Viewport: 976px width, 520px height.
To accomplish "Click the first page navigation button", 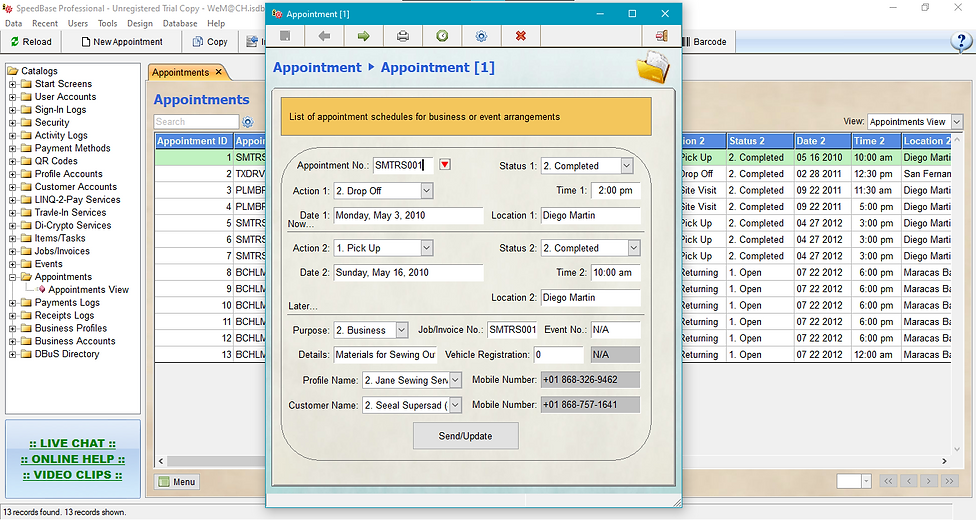I will 888,481.
